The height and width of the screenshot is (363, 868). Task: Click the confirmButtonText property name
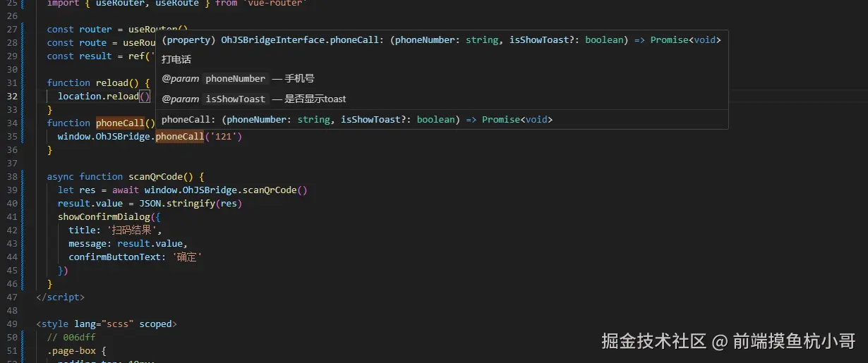click(115, 257)
